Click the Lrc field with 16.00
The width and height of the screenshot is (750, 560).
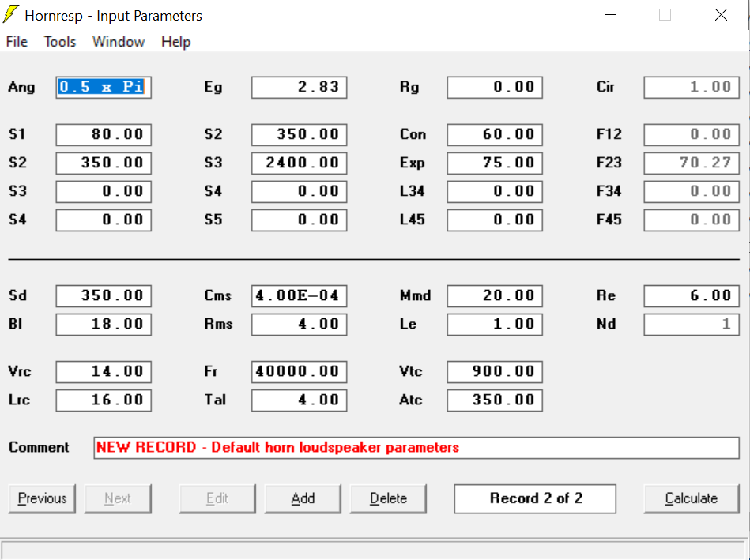pyautogui.click(x=104, y=400)
